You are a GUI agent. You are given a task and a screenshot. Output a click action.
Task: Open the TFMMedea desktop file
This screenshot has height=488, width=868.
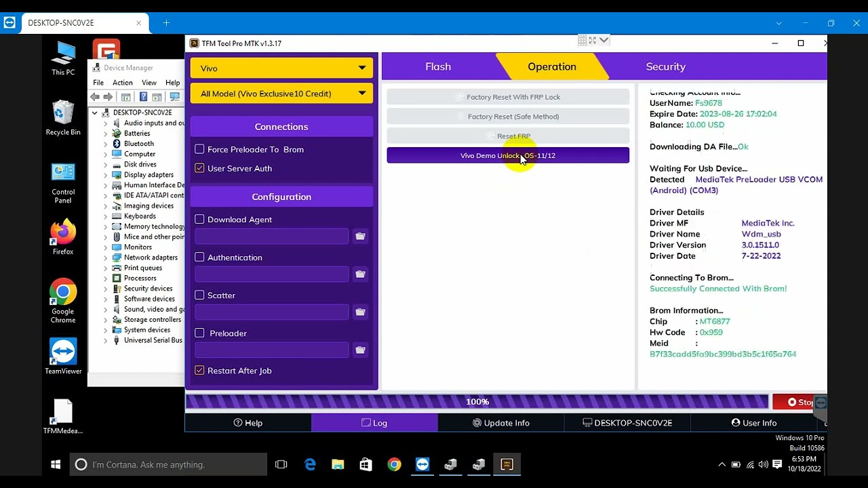pyautogui.click(x=63, y=416)
